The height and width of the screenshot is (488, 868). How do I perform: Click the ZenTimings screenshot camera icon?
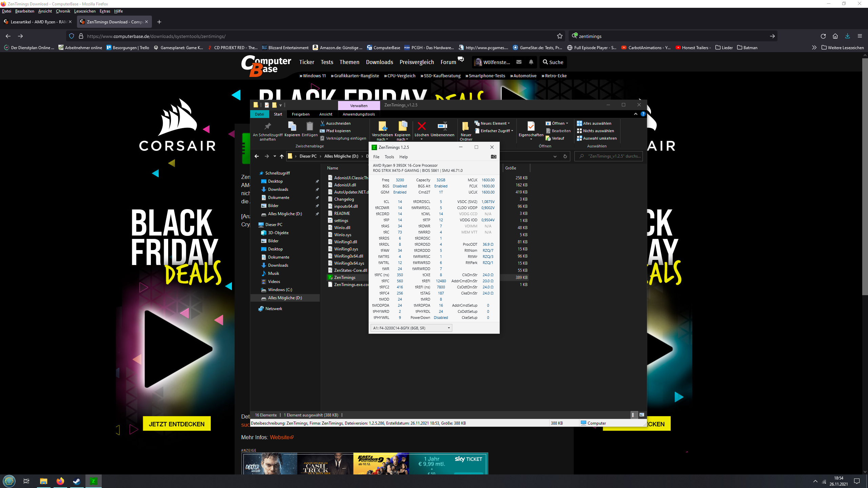493,157
